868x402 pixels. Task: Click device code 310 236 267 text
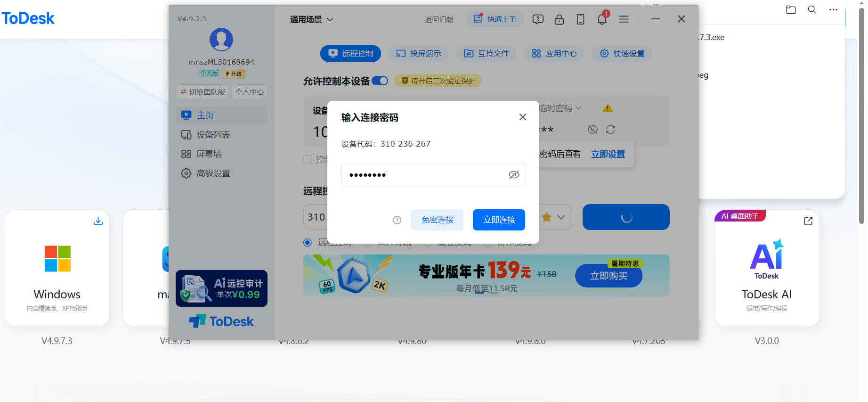[405, 144]
